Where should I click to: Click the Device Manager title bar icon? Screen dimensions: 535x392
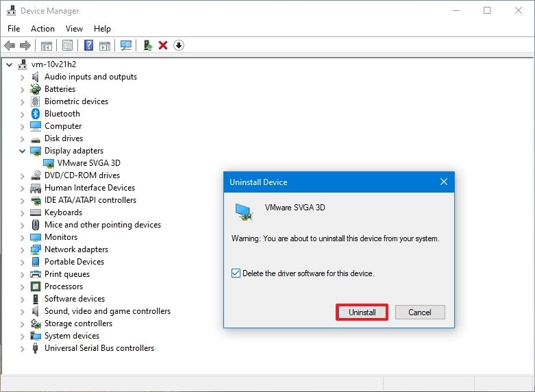coord(11,11)
